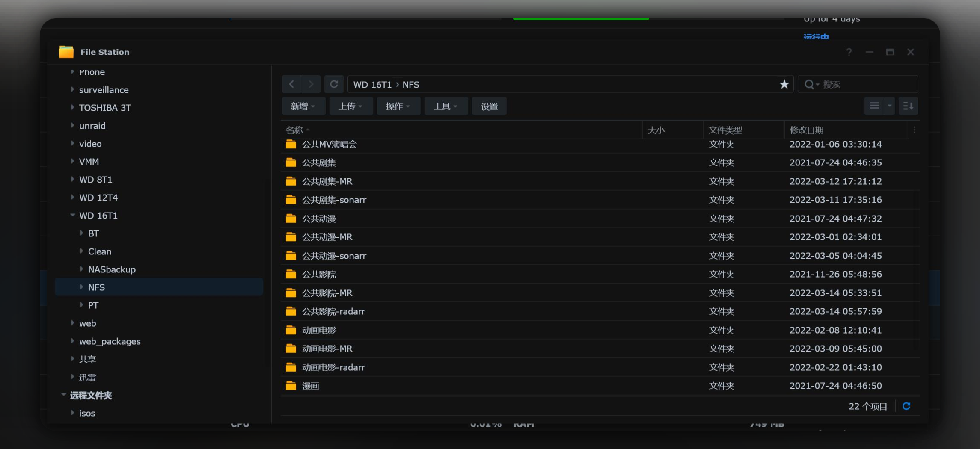
Task: Open the 工具 dropdown menu
Action: [446, 106]
